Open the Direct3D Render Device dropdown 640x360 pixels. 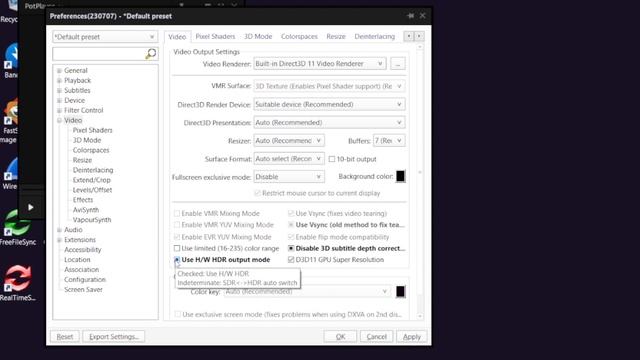tap(329, 104)
